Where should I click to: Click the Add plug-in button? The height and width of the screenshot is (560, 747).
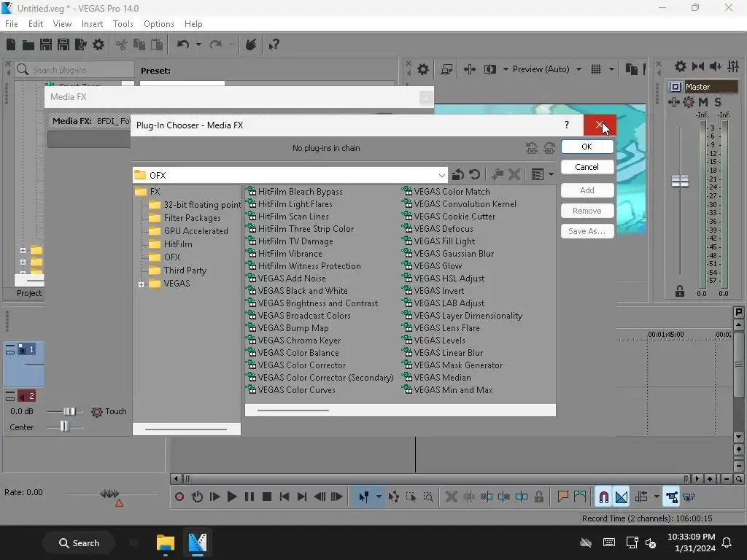[x=587, y=190]
